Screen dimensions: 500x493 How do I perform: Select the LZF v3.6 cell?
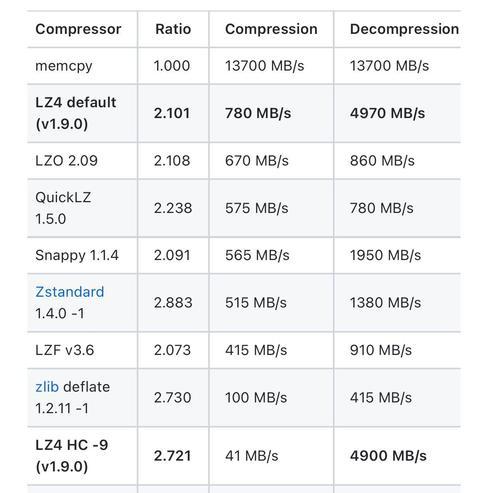[82, 350]
